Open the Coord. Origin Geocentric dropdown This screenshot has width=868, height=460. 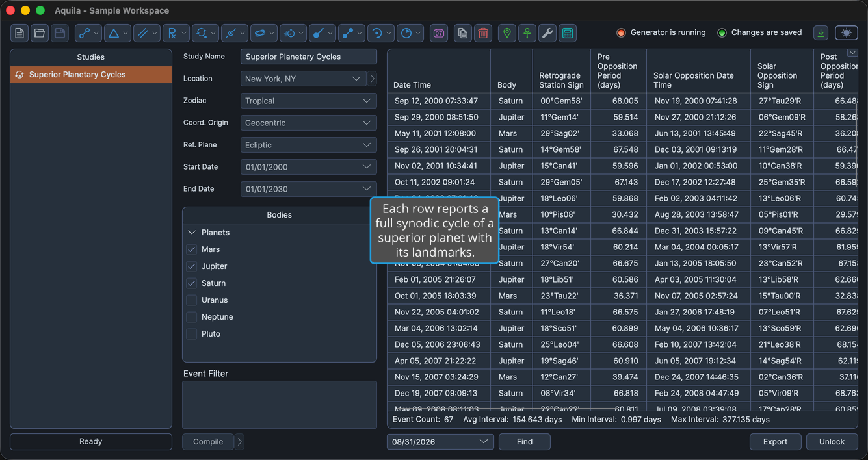pos(309,123)
